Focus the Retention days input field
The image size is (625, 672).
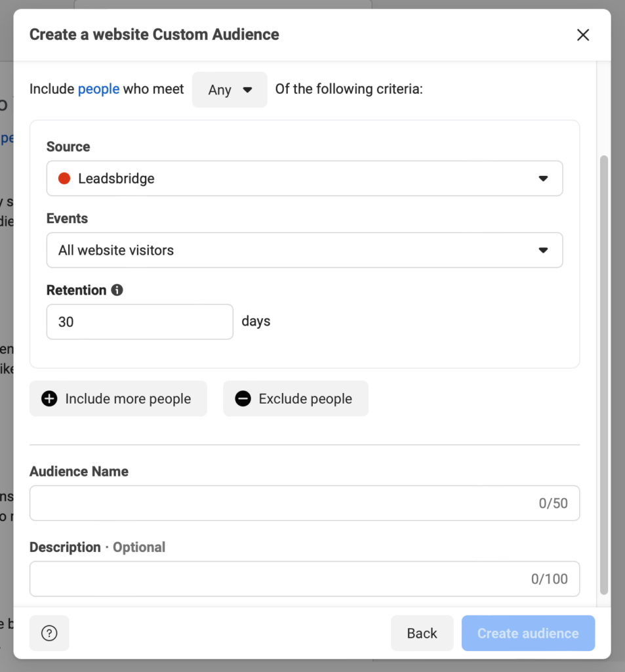tap(140, 322)
